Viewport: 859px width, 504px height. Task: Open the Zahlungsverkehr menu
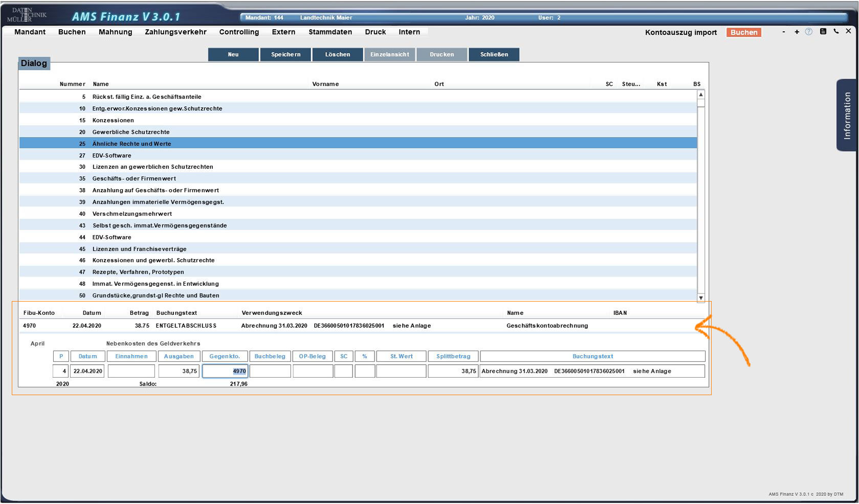tap(175, 32)
